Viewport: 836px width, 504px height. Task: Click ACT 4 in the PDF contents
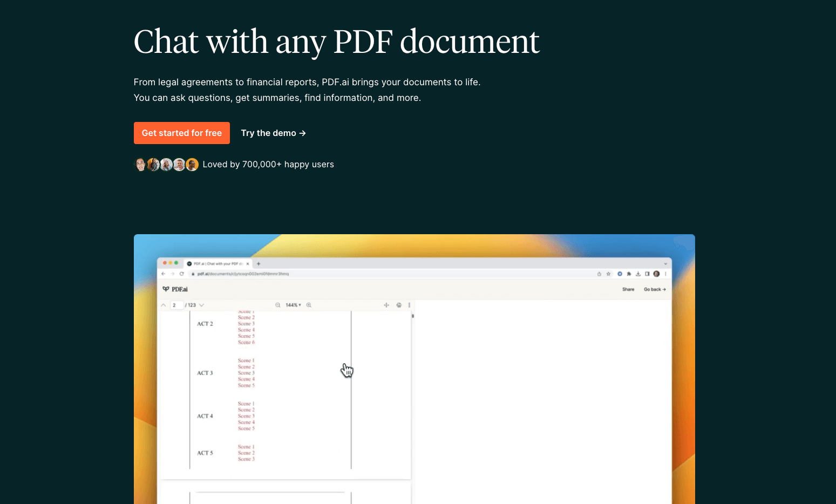tap(205, 416)
